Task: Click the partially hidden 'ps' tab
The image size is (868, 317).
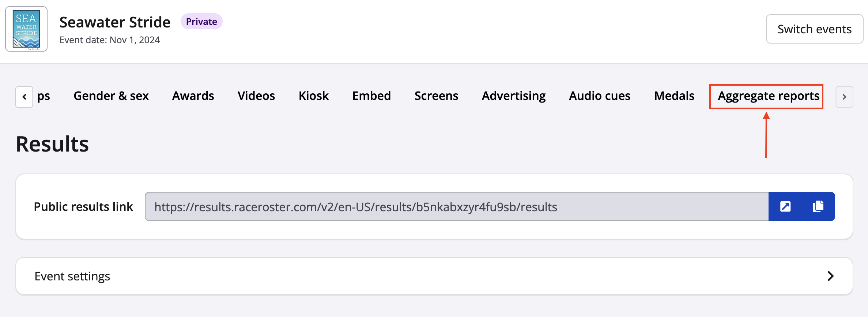Action: [44, 96]
